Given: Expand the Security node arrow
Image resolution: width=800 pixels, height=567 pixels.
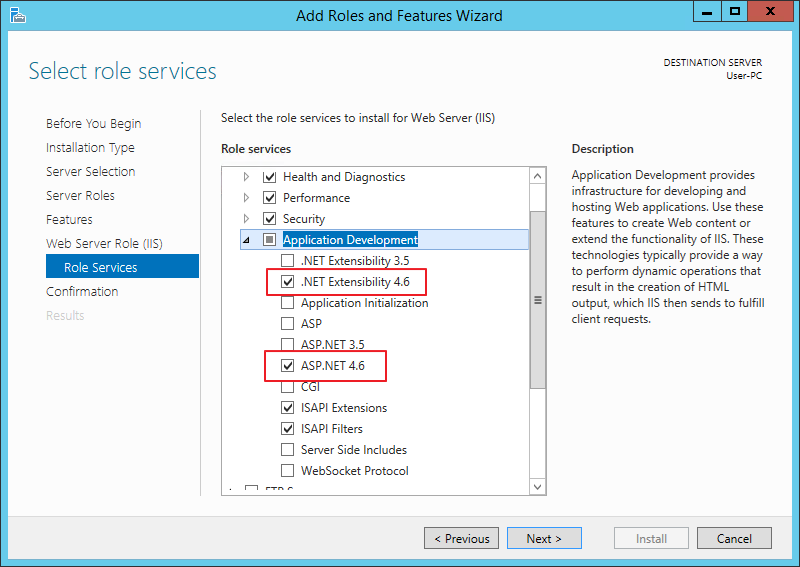Looking at the screenshot, I should pos(247,219).
